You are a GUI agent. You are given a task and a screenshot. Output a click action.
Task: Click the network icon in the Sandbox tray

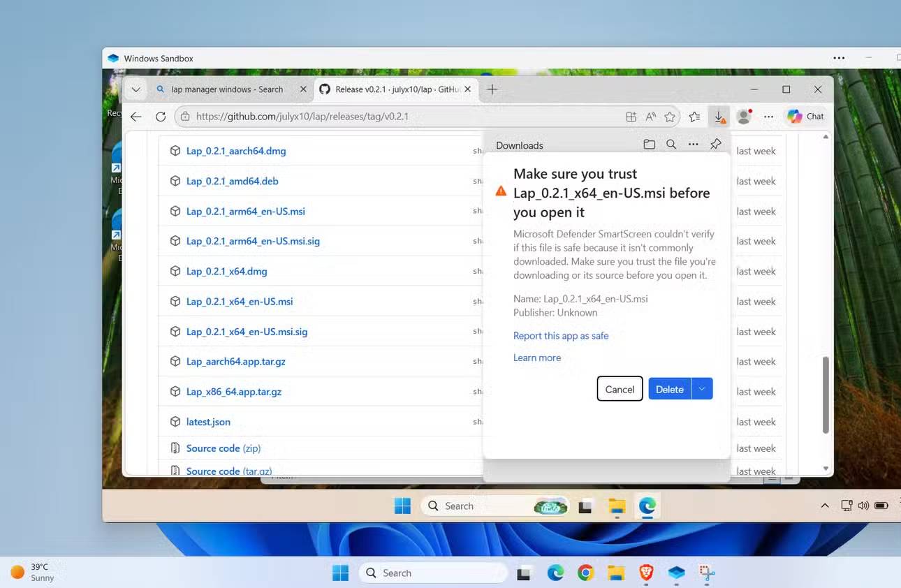[x=847, y=506]
